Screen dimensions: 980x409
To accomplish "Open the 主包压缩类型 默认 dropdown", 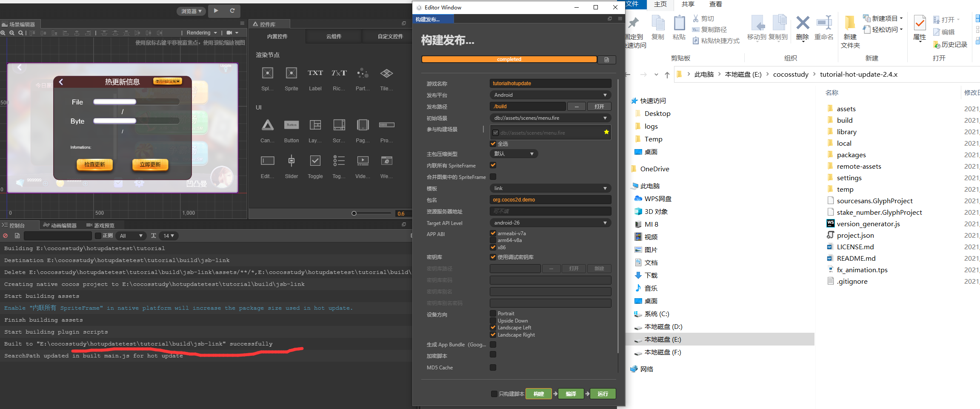I will (514, 154).
